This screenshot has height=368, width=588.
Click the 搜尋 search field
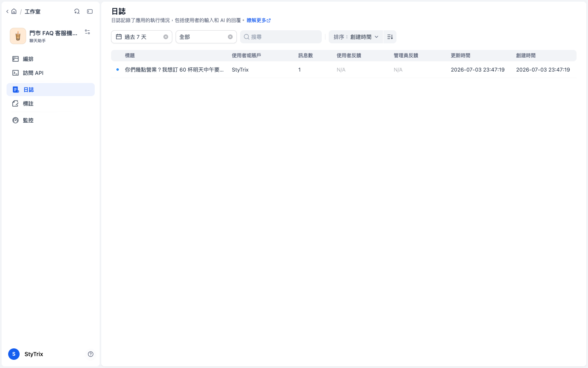pyautogui.click(x=281, y=37)
